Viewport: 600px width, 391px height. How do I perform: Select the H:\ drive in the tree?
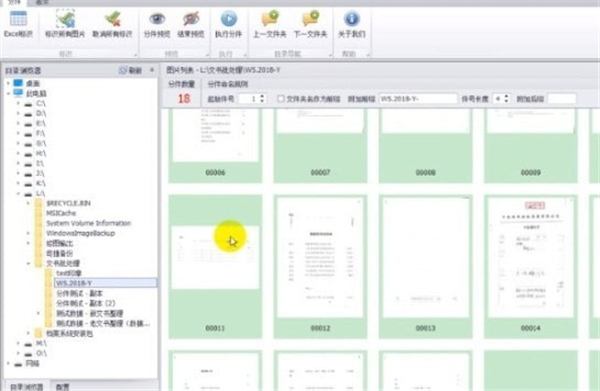(x=41, y=153)
